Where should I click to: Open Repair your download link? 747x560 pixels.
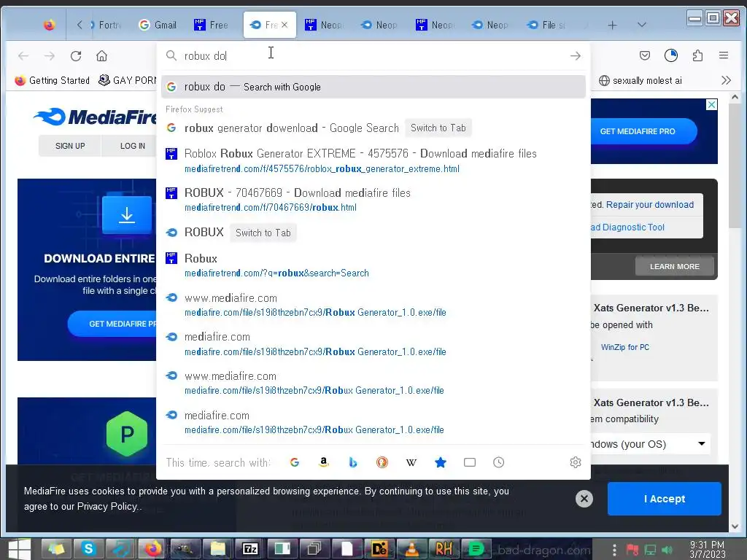pos(650,205)
